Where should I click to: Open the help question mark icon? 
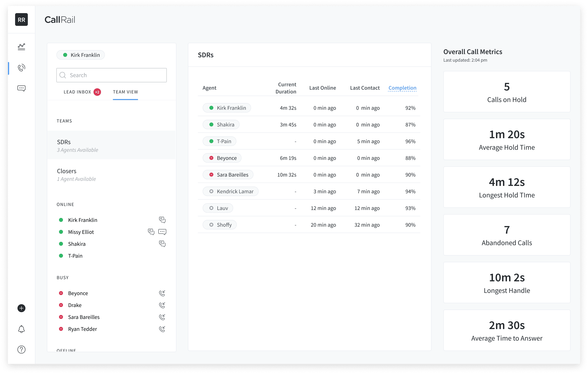coord(21,350)
